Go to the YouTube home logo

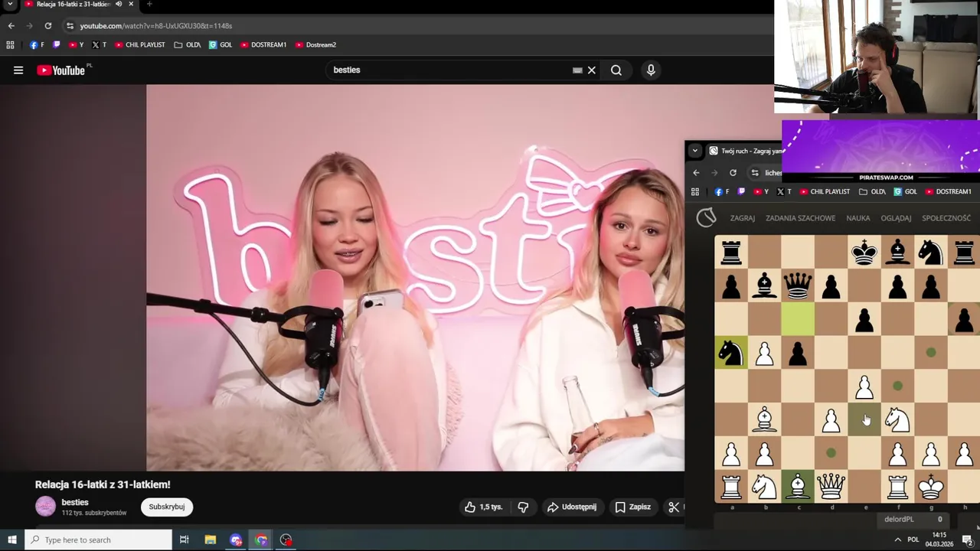point(61,70)
